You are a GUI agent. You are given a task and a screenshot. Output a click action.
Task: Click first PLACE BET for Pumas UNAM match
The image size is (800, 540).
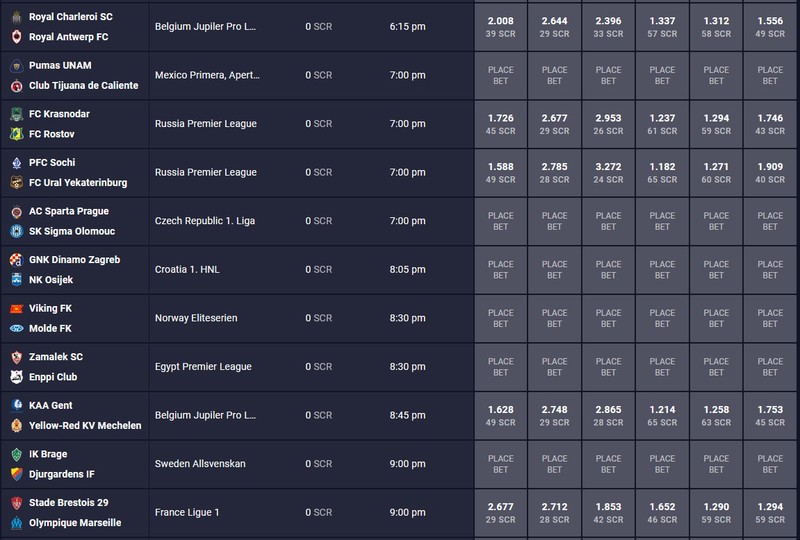(501, 75)
